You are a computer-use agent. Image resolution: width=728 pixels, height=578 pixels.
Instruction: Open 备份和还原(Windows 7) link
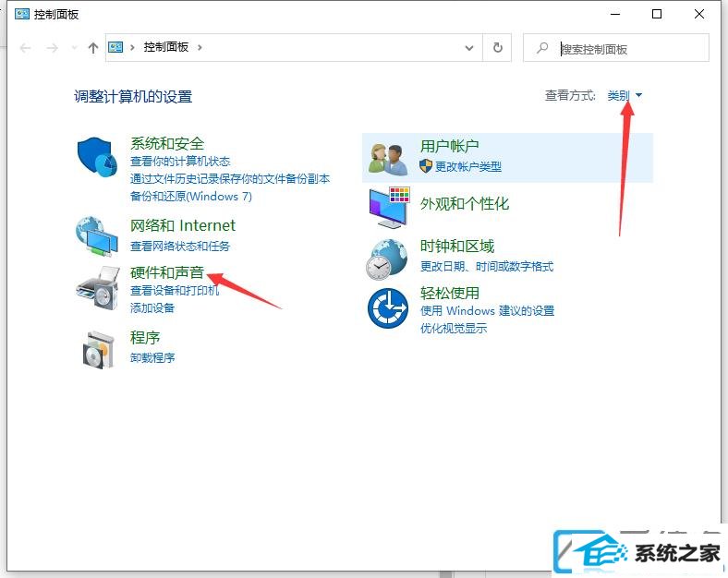click(x=191, y=197)
